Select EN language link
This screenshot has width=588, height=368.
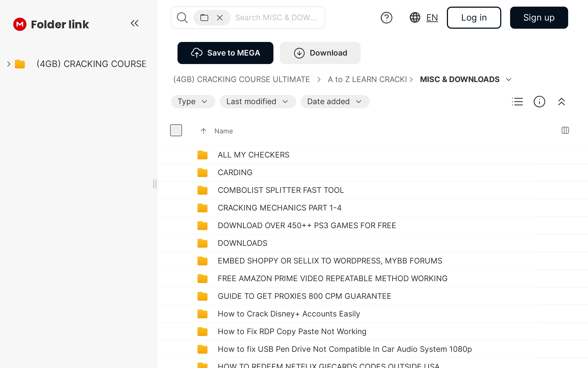pos(432,17)
